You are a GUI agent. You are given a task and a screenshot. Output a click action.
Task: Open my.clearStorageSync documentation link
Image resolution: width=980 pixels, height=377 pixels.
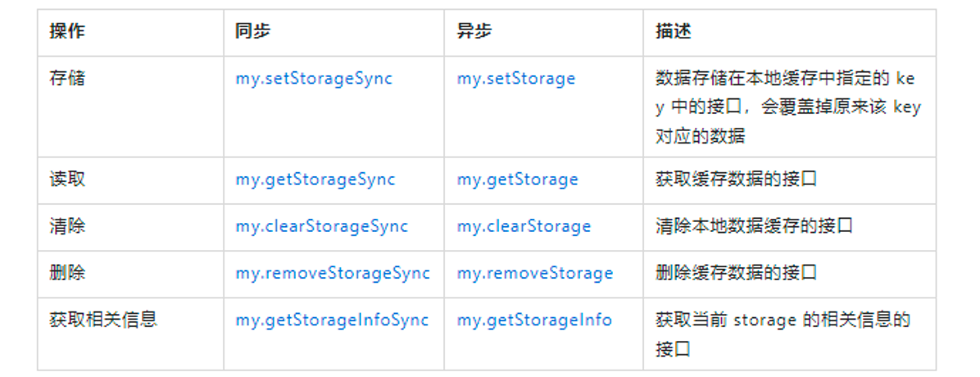[x=321, y=226]
